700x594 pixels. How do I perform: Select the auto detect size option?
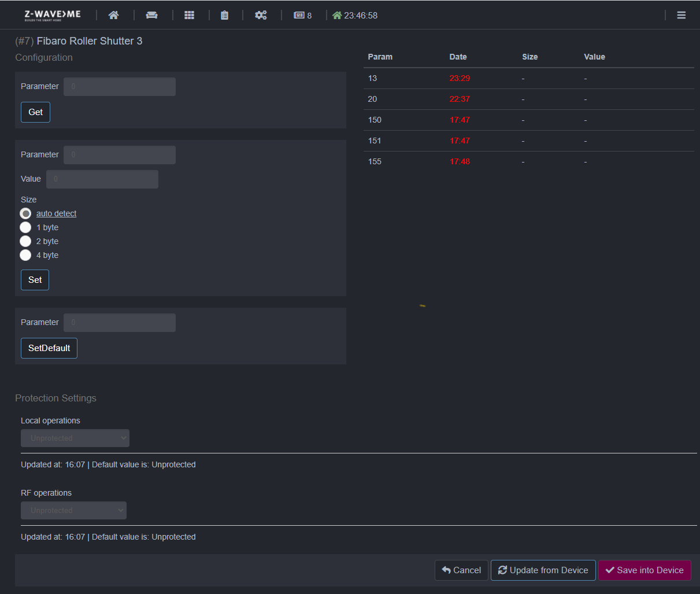(x=25, y=213)
